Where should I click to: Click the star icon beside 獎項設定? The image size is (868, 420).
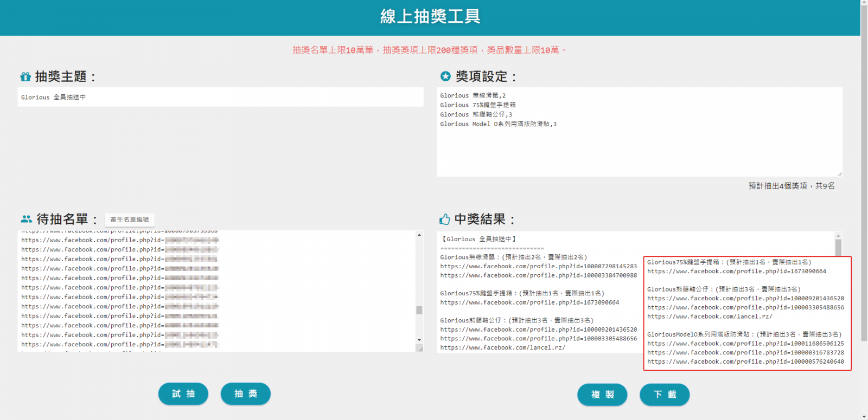(x=445, y=76)
